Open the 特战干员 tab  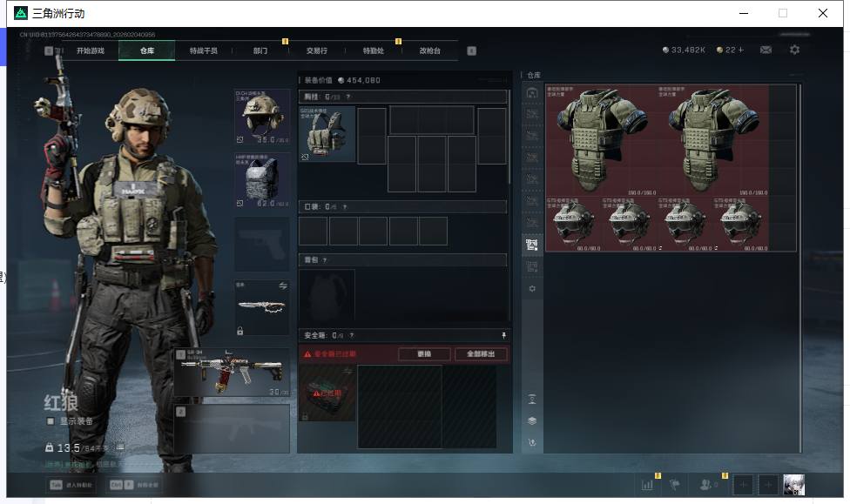[x=203, y=50]
